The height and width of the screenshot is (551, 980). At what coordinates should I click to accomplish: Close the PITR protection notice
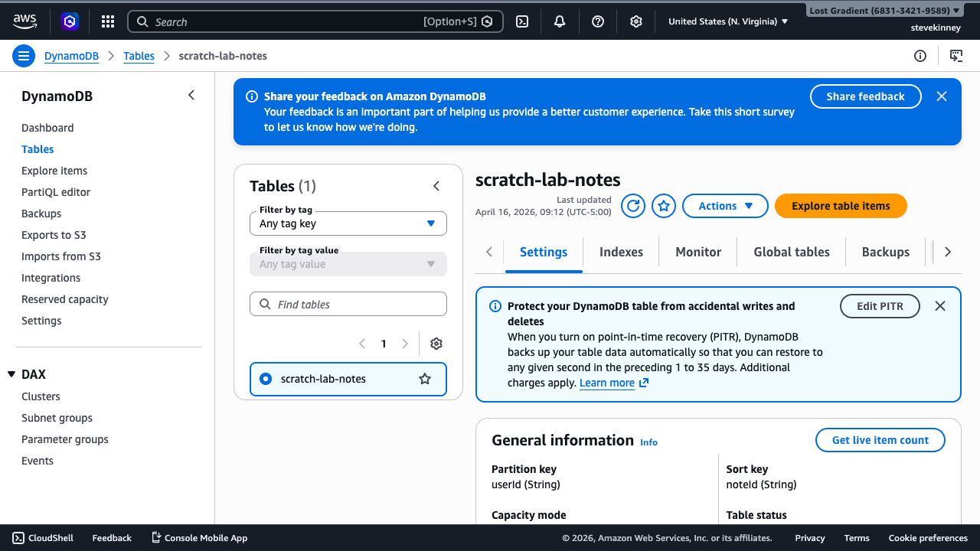pyautogui.click(x=940, y=306)
